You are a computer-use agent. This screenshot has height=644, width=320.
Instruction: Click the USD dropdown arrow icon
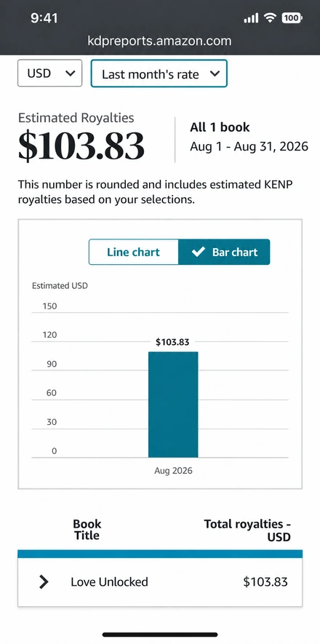[x=71, y=73]
